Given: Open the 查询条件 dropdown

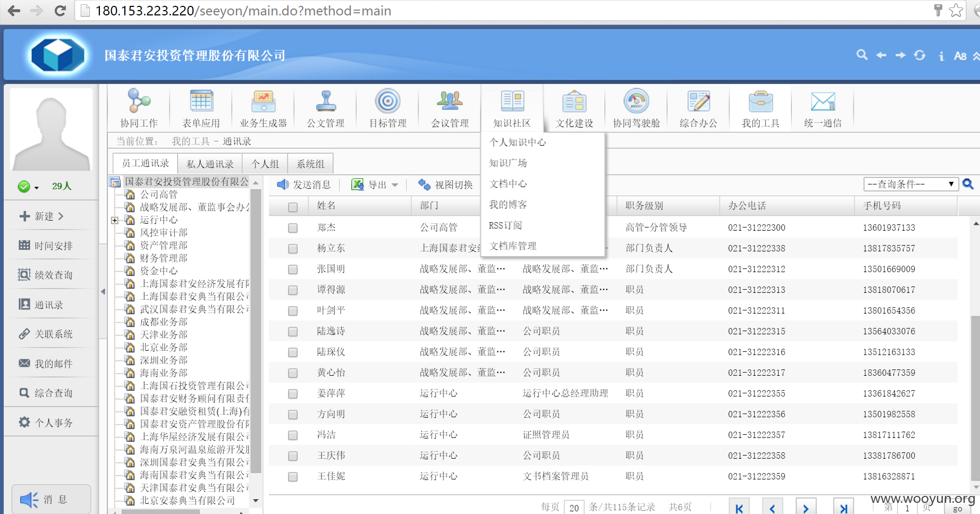Looking at the screenshot, I should (911, 184).
